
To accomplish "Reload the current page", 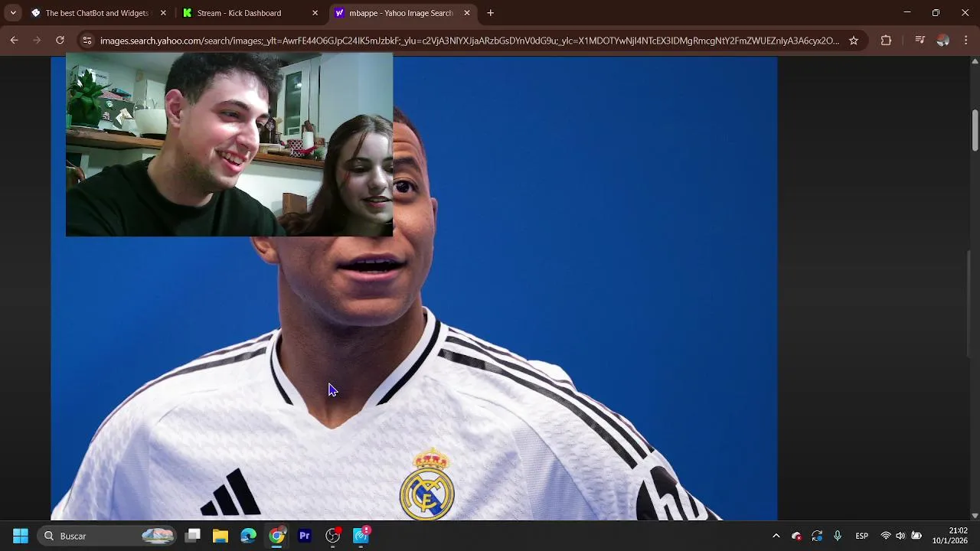I will (60, 41).
